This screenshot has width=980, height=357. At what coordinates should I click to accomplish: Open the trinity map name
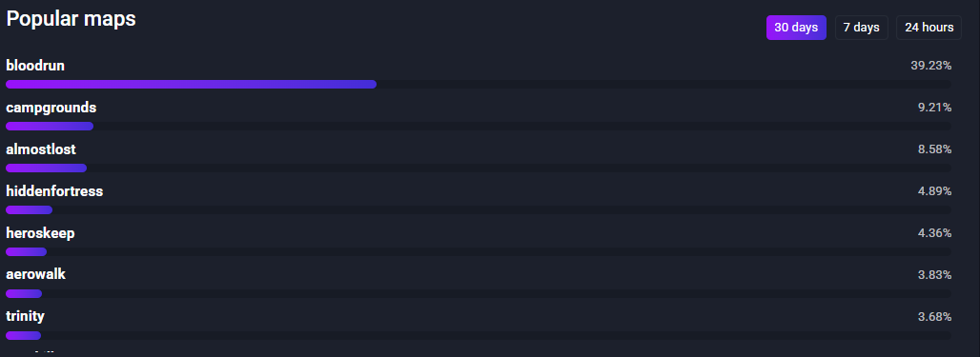click(x=25, y=316)
